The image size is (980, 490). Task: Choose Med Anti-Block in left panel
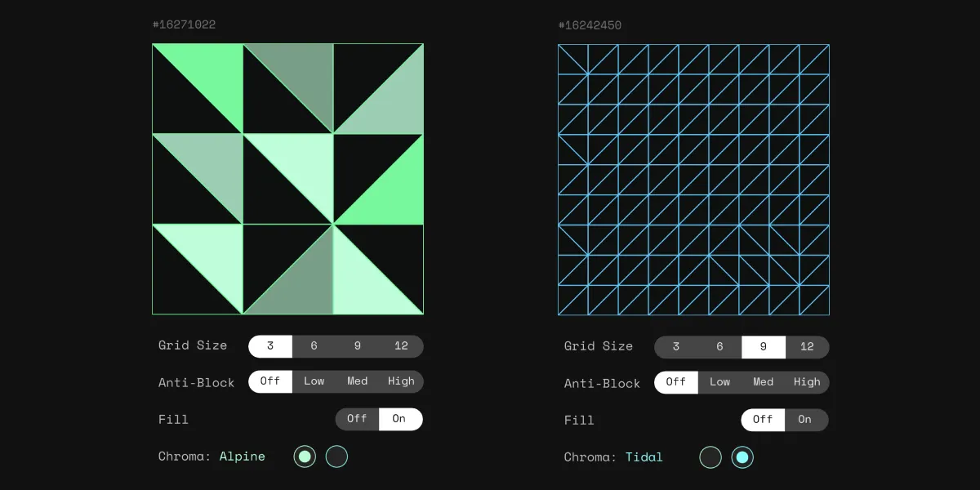pos(358,381)
